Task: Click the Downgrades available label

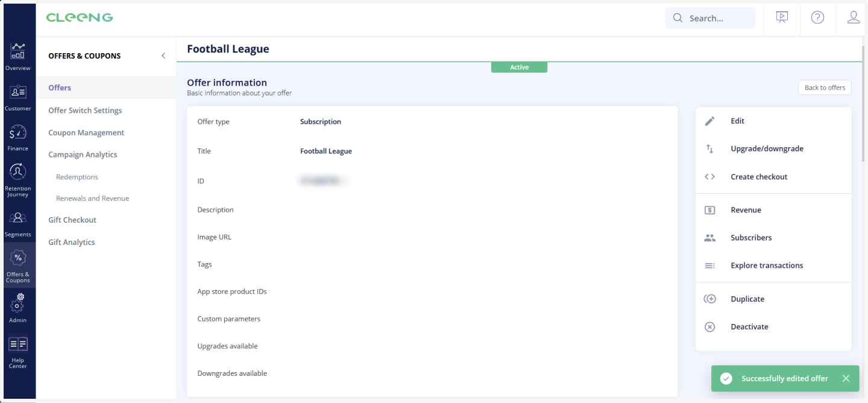Action: click(x=232, y=373)
